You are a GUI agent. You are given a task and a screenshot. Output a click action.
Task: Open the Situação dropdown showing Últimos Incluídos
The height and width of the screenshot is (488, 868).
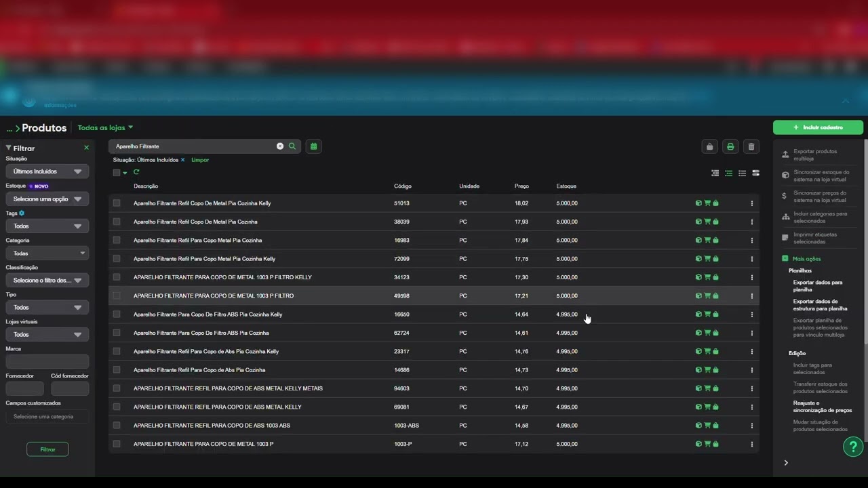(47, 171)
